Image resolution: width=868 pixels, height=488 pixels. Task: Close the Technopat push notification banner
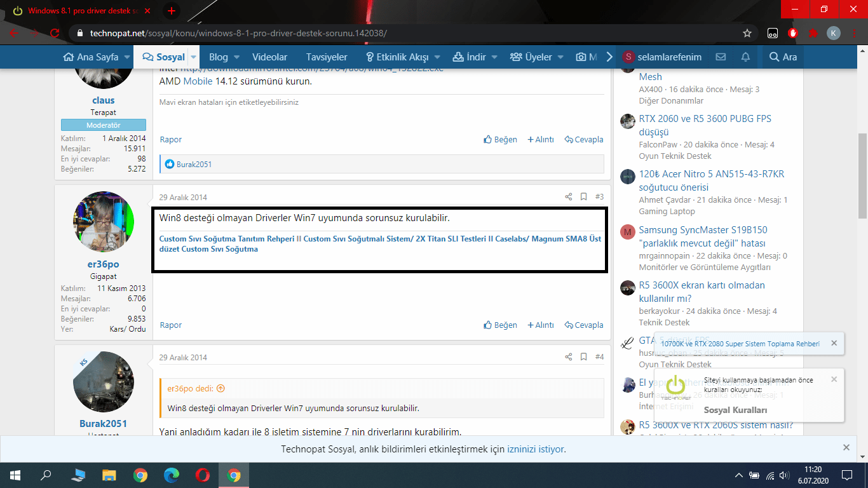pos(846,447)
